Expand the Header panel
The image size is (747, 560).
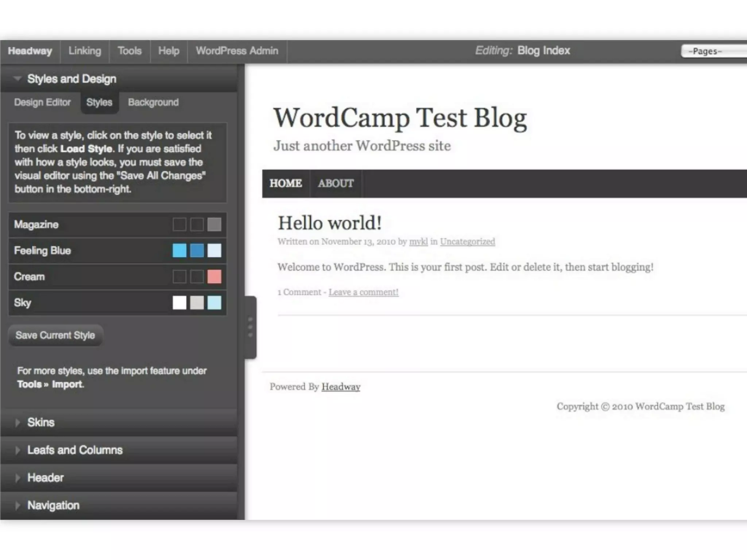(45, 478)
